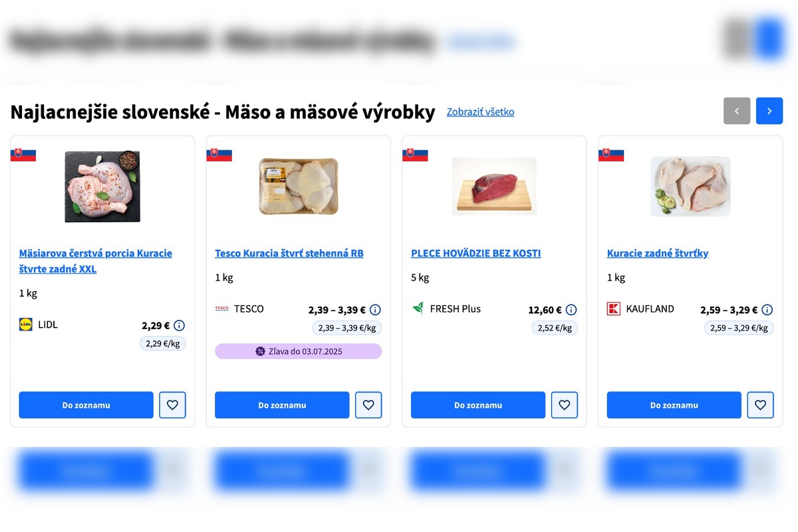Go to next products with right chevron
Viewport: 798px width, 532px height.
pyautogui.click(x=769, y=111)
